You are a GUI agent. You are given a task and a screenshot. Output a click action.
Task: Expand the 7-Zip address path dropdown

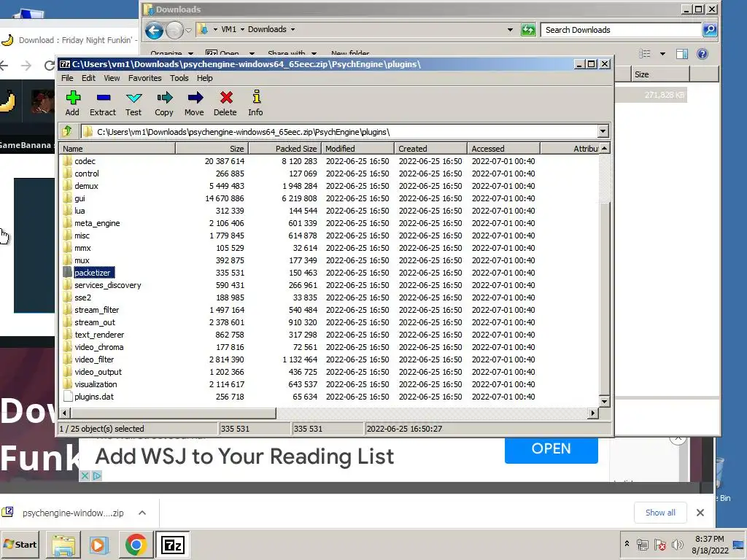(603, 131)
